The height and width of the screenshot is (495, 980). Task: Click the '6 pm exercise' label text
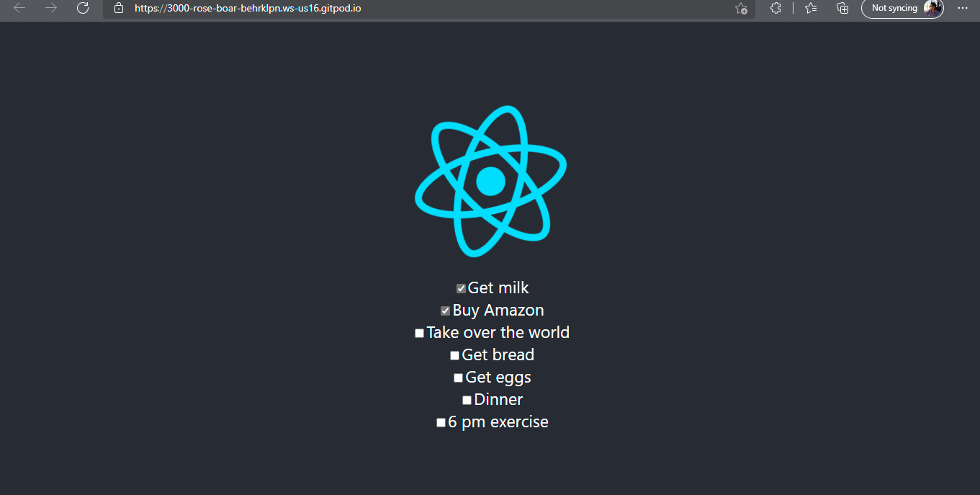498,422
